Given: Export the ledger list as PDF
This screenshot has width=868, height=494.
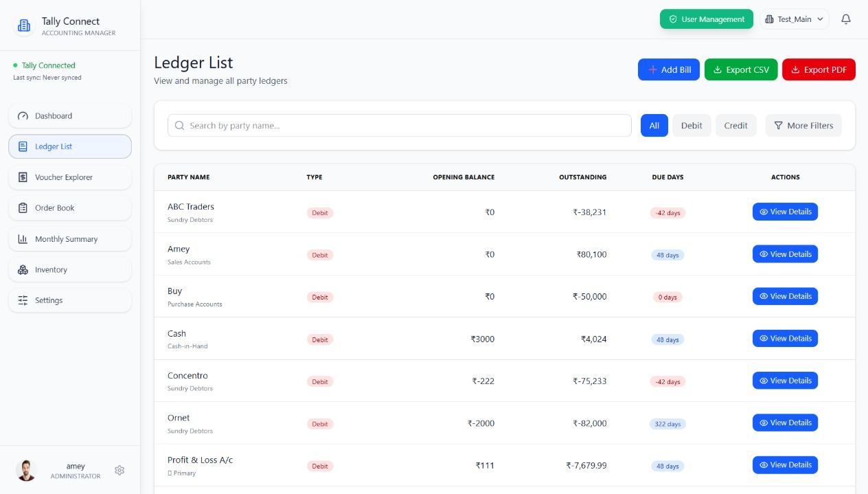Looking at the screenshot, I should [x=819, y=69].
